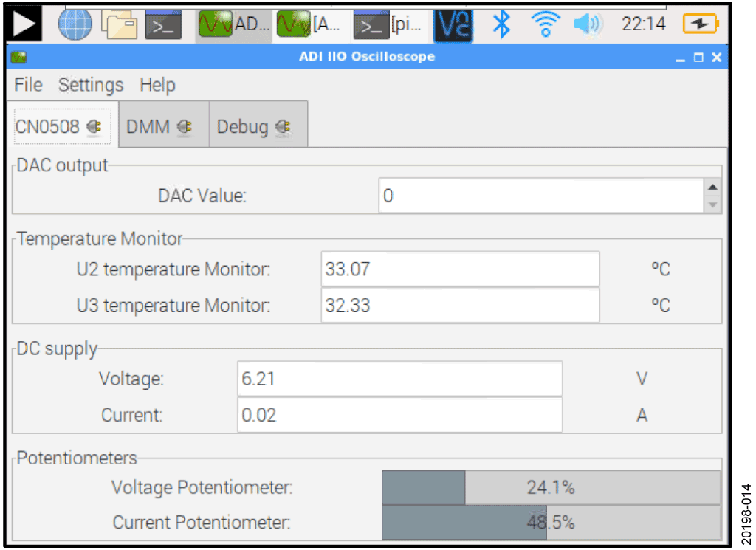Open the File menu
The width and height of the screenshot is (756, 550).
[28, 85]
